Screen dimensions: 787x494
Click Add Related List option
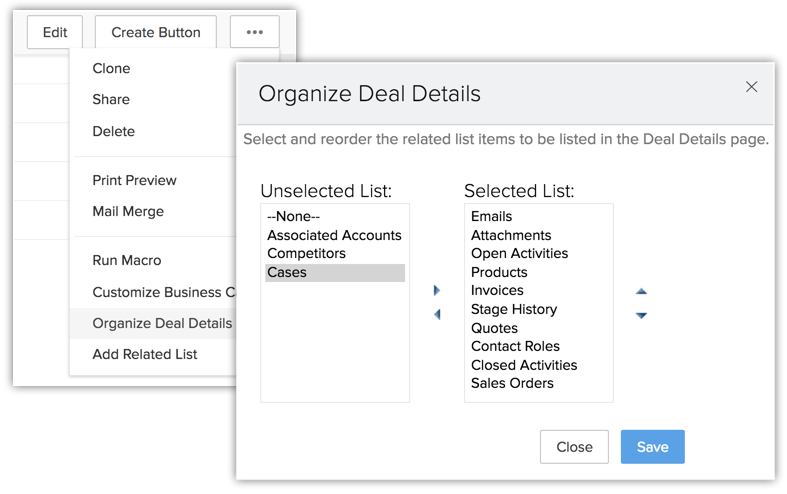[x=145, y=354]
